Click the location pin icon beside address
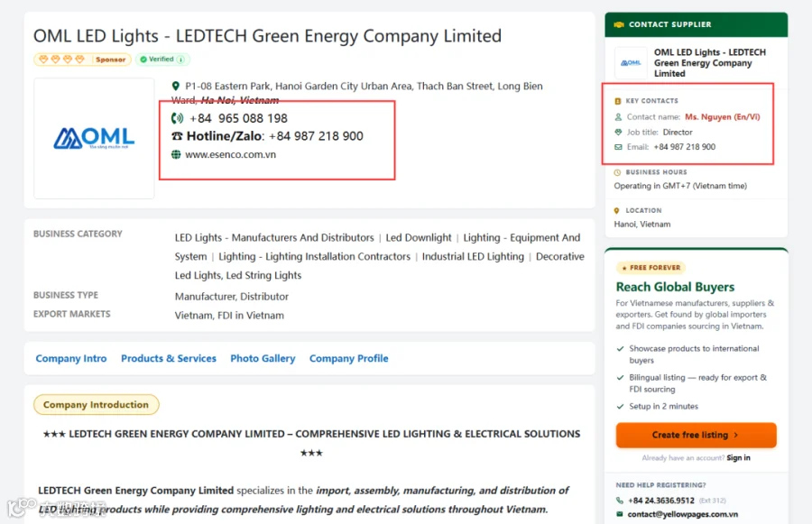This screenshot has width=812, height=524. point(176,86)
